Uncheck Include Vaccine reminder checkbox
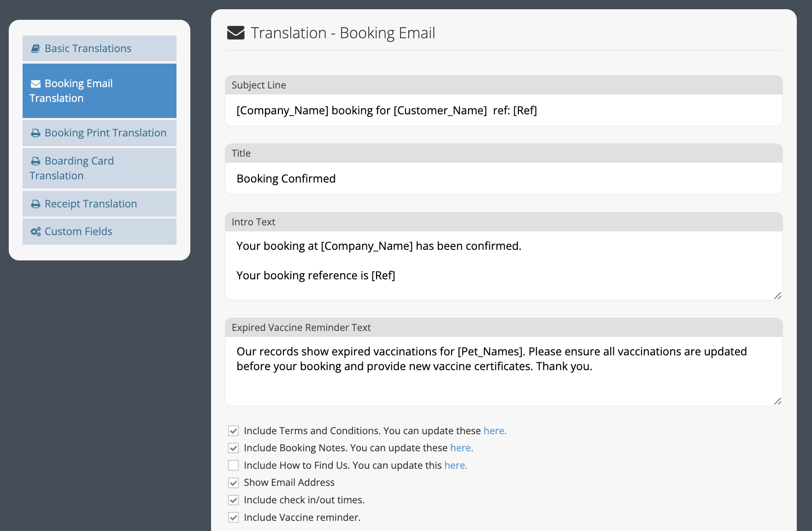812x531 pixels. [x=234, y=518]
